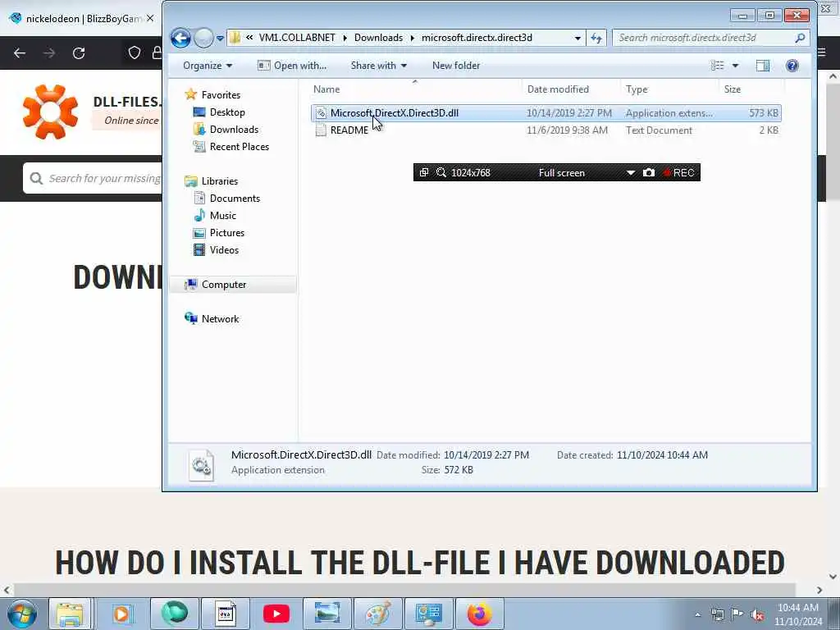This screenshot has height=630, width=840.
Task: Click the Search for your missing DLL field
Action: point(93,178)
